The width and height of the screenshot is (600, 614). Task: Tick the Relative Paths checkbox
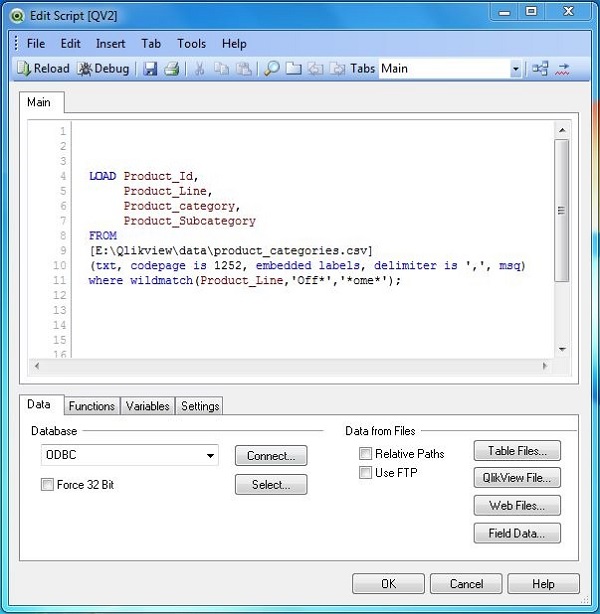point(365,453)
